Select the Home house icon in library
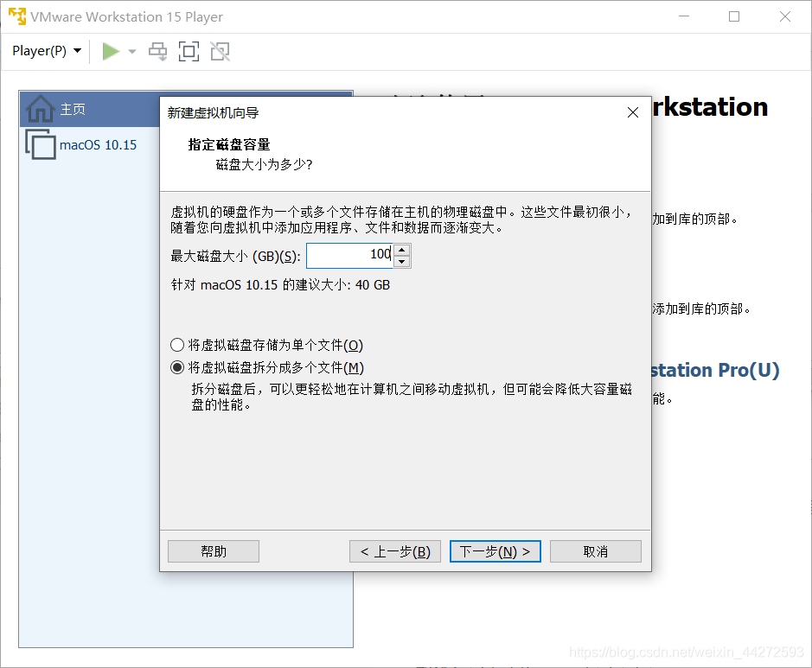This screenshot has height=668, width=812. tap(41, 110)
